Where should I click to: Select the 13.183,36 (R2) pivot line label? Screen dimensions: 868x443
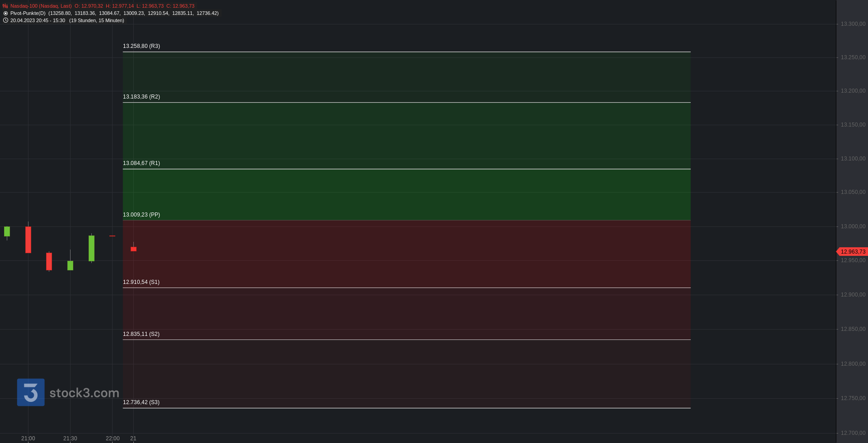click(142, 97)
